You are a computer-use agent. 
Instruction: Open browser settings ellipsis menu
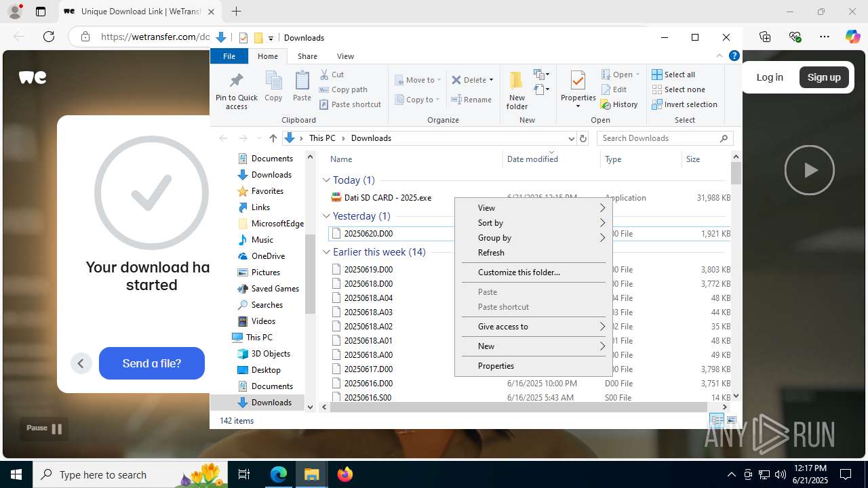825,37
